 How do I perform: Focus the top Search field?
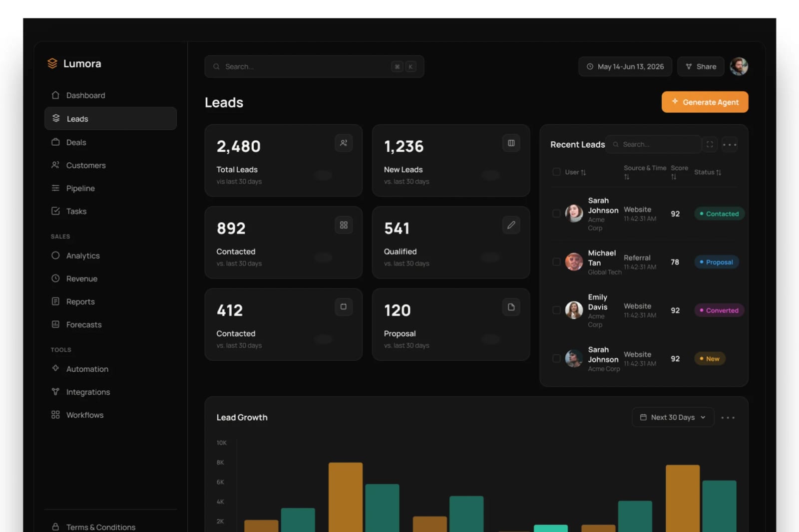click(314, 66)
